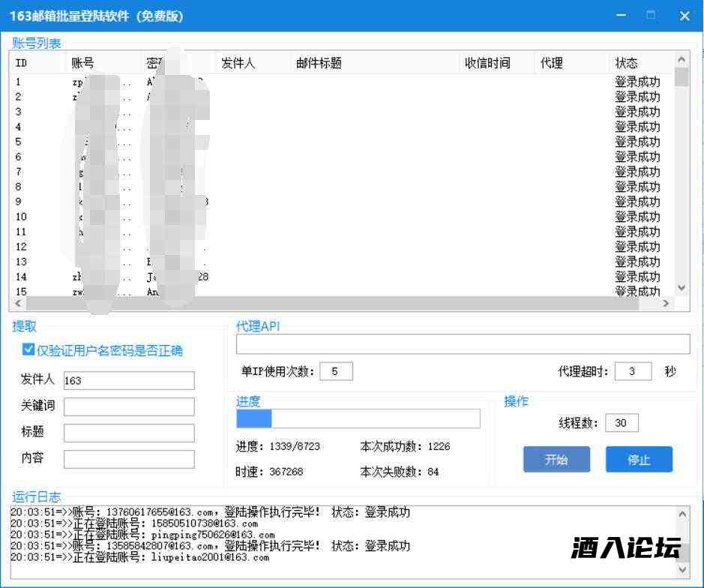
Task: Click 登录成功 status in row 8
Action: 637,187
